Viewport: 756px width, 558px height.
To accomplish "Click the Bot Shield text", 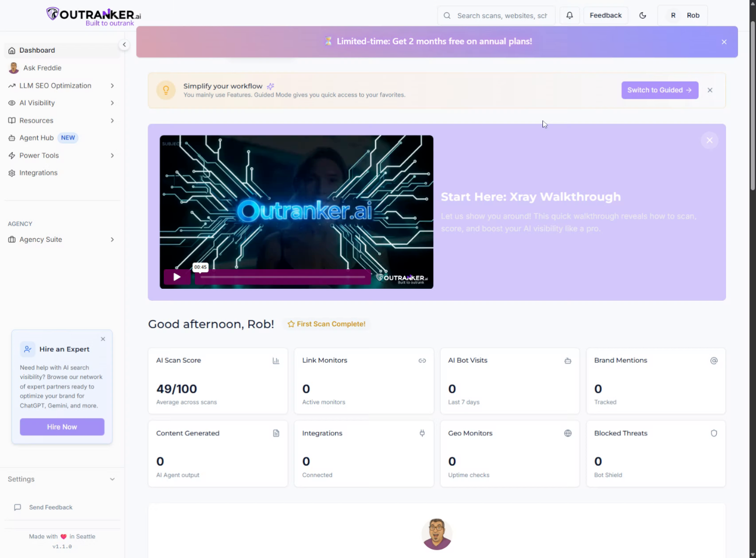I will coord(608,475).
